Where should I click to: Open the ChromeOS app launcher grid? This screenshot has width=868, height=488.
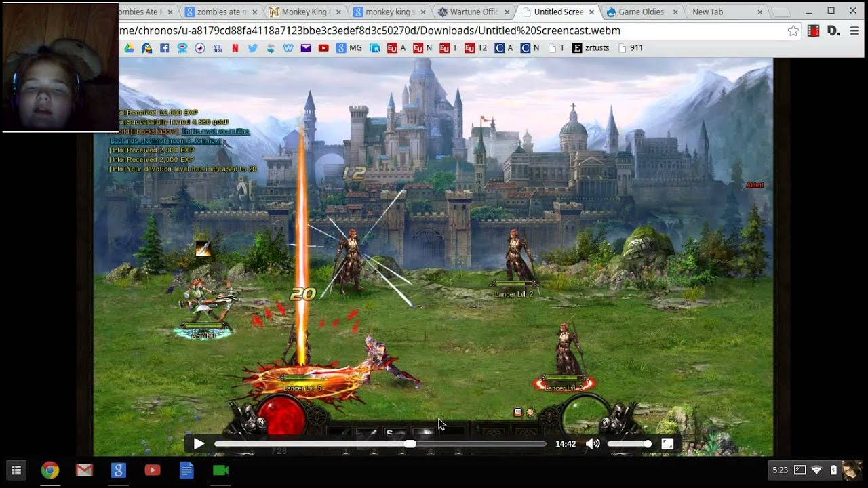point(16,470)
